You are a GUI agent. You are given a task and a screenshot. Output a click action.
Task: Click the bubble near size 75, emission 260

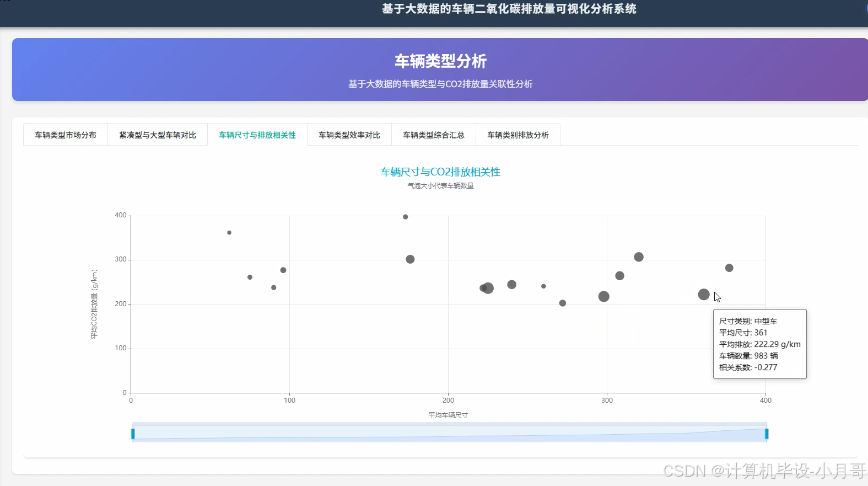click(250, 277)
